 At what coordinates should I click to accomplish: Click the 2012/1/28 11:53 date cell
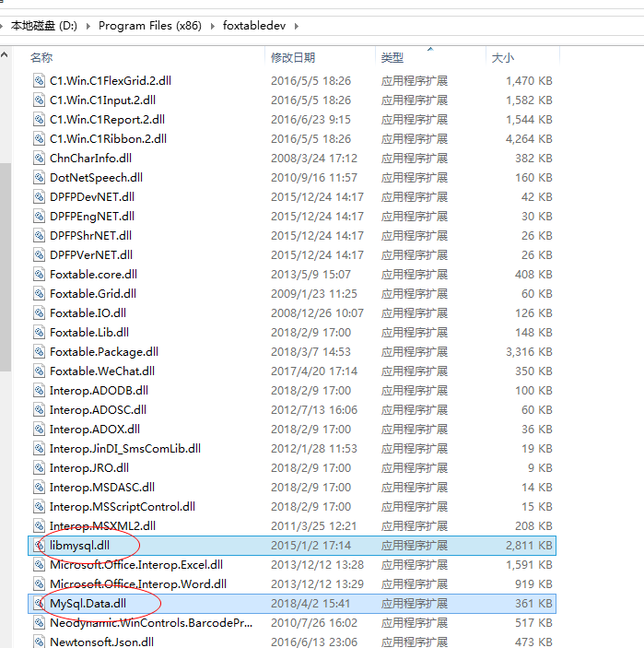pyautogui.click(x=314, y=448)
